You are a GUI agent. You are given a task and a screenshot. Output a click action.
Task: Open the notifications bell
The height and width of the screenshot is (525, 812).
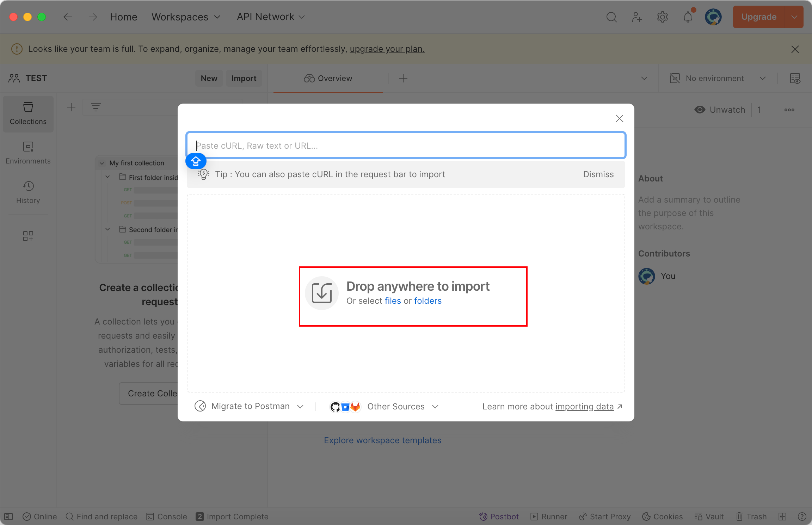pyautogui.click(x=688, y=17)
